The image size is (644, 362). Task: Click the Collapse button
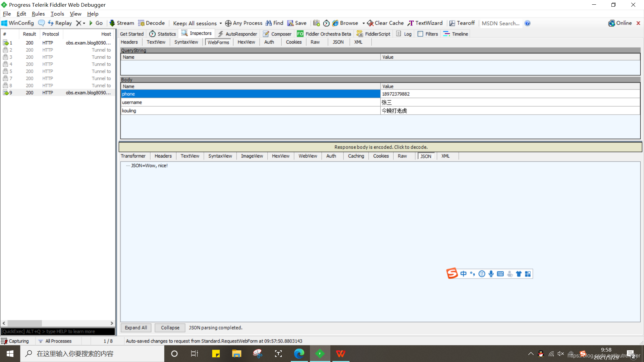click(x=170, y=327)
